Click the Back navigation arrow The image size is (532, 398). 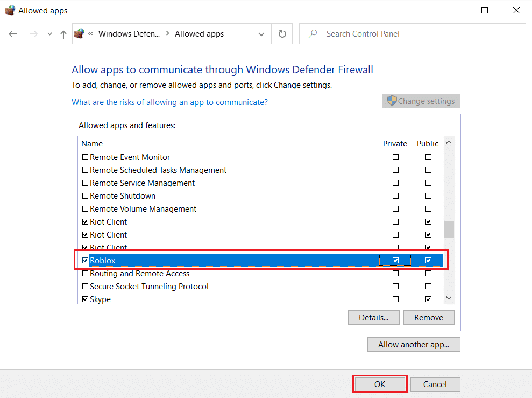click(13, 33)
